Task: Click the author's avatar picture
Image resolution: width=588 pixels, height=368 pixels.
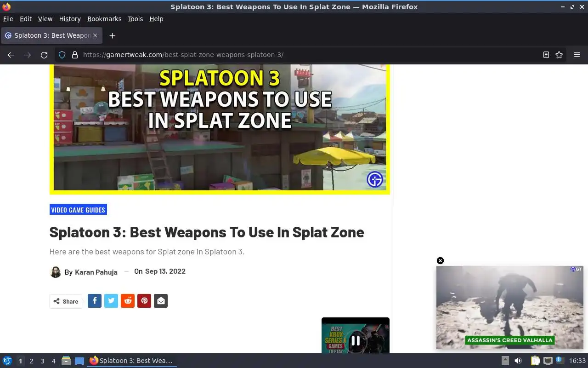Action: click(55, 272)
